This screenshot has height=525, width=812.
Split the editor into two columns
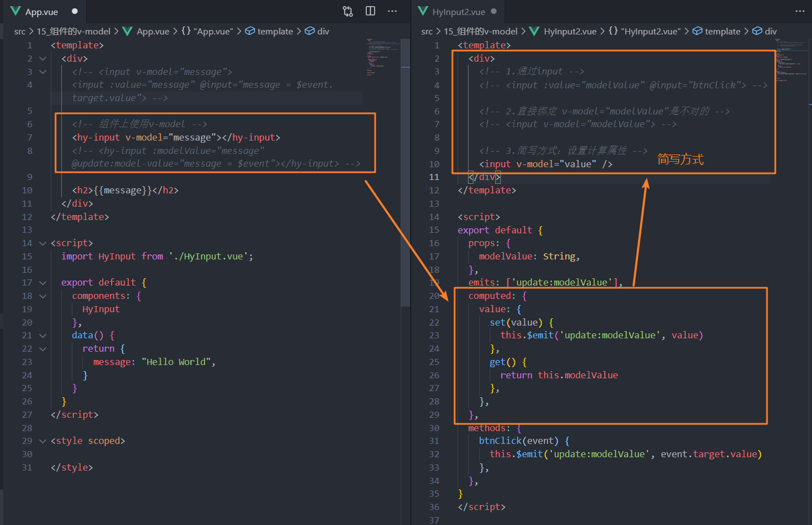[370, 11]
